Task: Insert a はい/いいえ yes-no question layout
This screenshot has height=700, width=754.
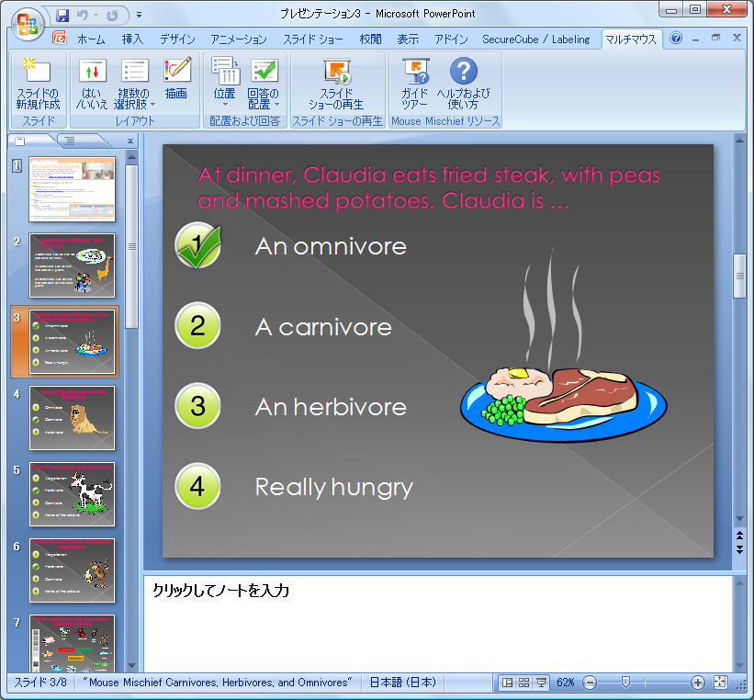Action: [94, 81]
